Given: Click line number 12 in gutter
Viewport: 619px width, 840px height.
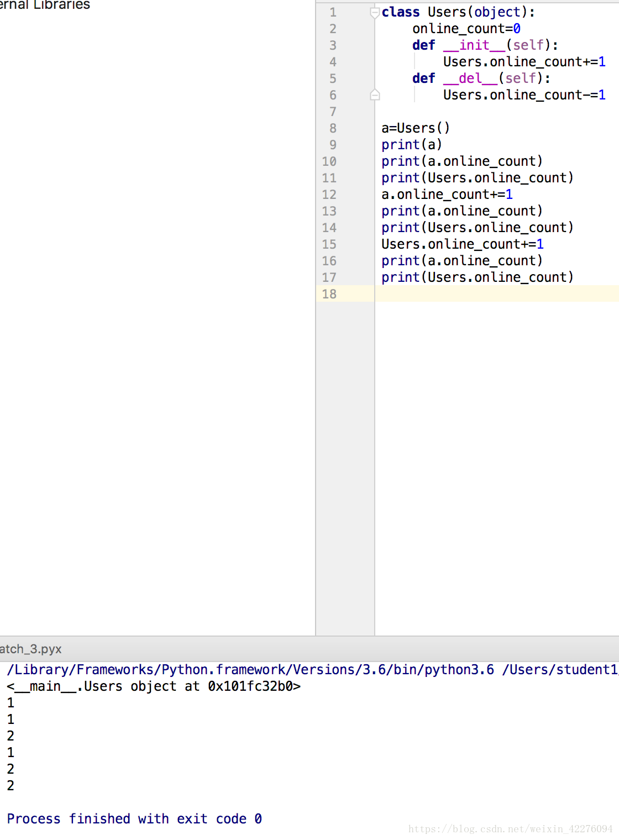Looking at the screenshot, I should pyautogui.click(x=329, y=195).
